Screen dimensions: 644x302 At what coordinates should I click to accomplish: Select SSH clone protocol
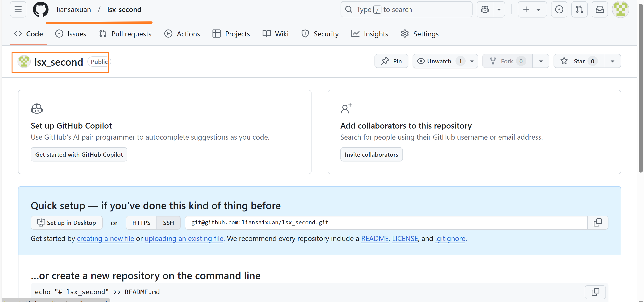point(168,223)
